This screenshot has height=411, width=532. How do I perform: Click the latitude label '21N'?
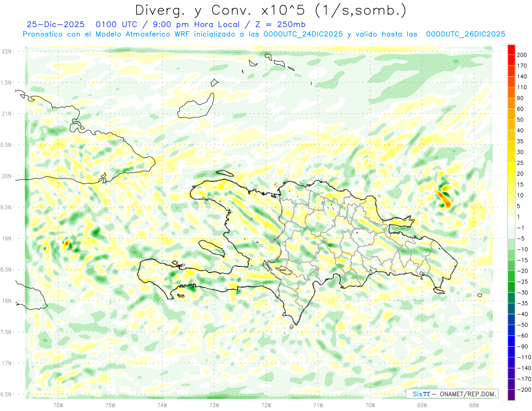[x=7, y=114]
